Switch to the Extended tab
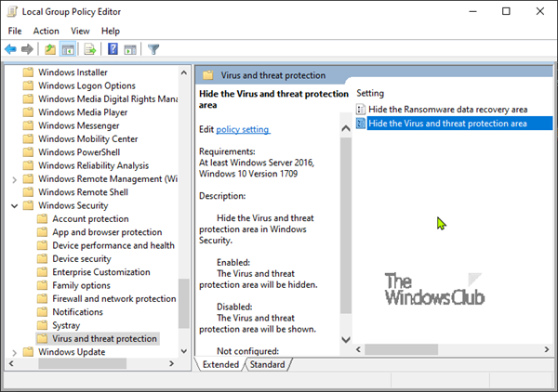Screen dimensions: 558x392 (x=220, y=364)
